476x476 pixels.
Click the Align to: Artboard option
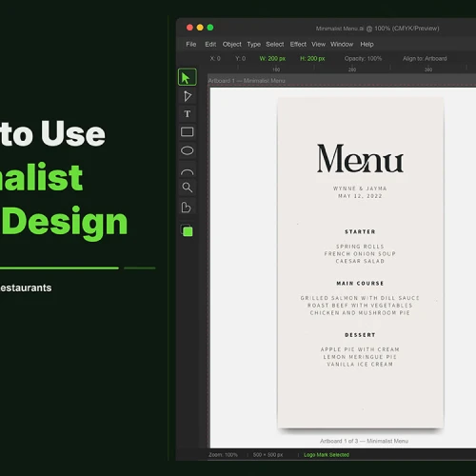point(425,59)
